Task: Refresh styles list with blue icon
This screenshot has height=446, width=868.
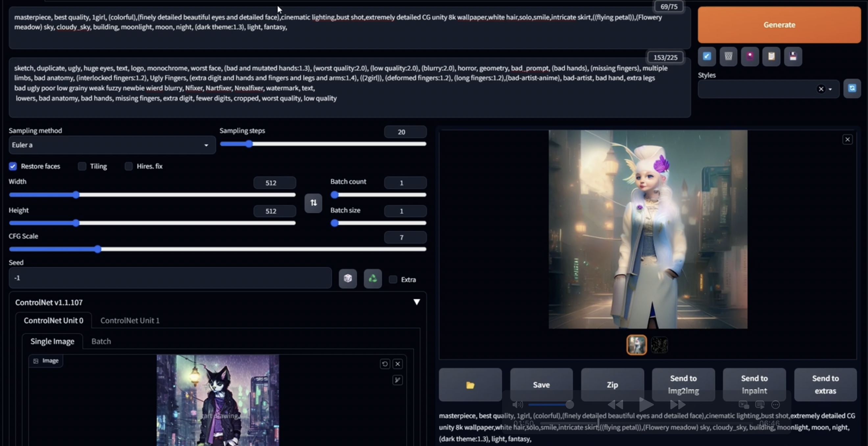Action: point(852,89)
